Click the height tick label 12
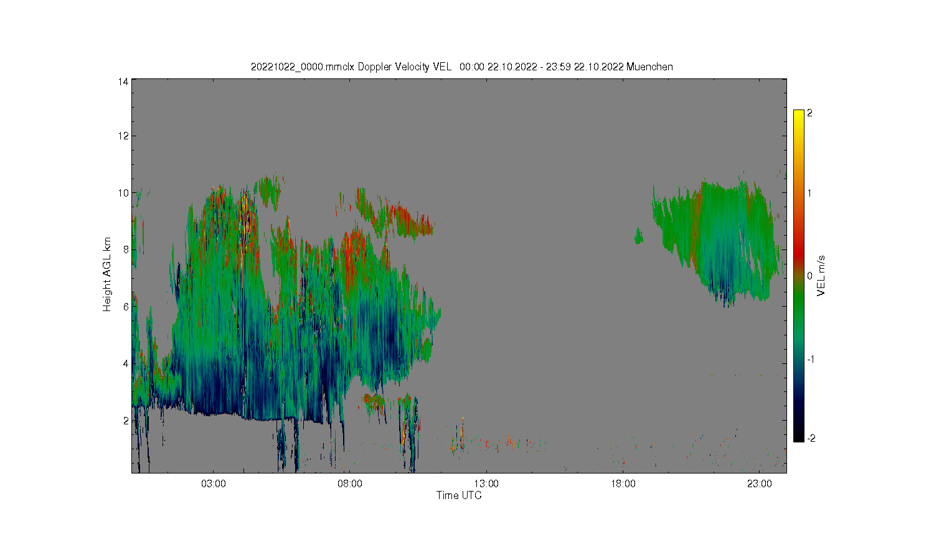 (124, 136)
